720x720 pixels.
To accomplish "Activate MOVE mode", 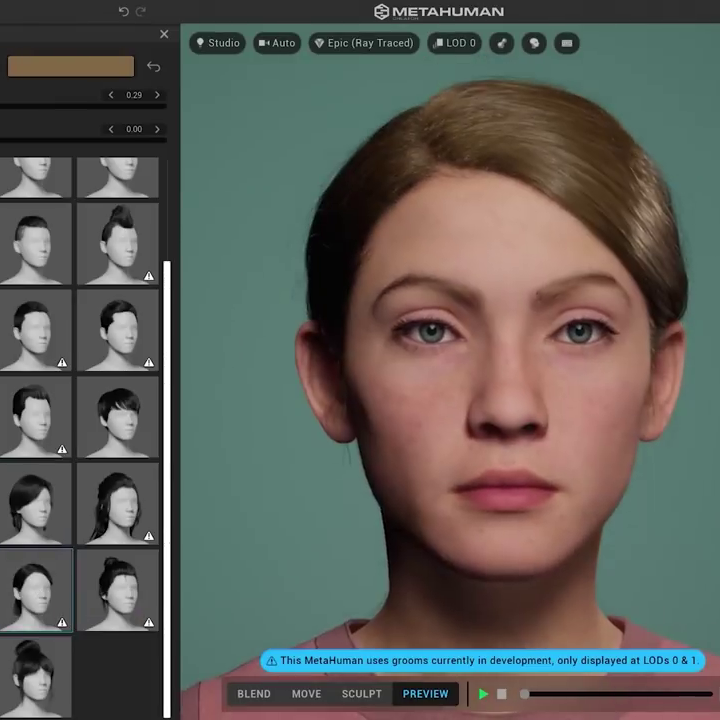I will [x=306, y=694].
